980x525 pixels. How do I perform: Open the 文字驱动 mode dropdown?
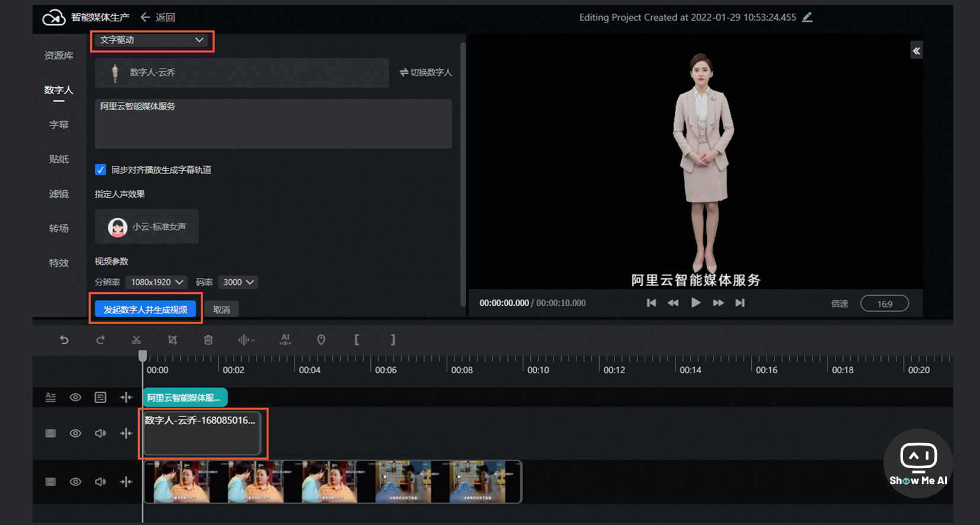pos(152,40)
